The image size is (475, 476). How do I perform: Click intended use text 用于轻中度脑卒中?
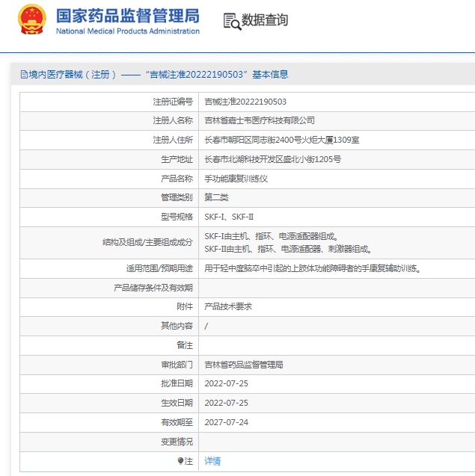tap(313, 268)
